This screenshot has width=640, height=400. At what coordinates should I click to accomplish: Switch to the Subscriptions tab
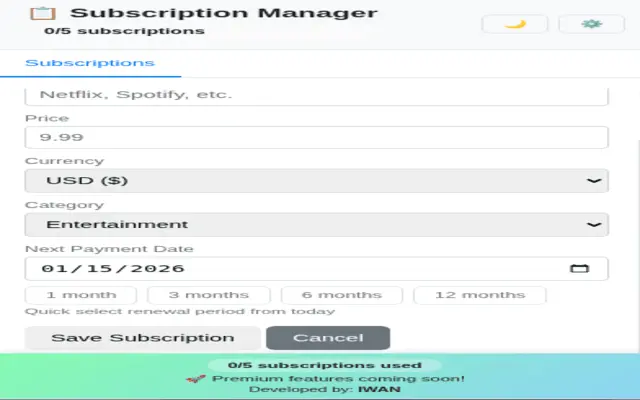(90, 63)
